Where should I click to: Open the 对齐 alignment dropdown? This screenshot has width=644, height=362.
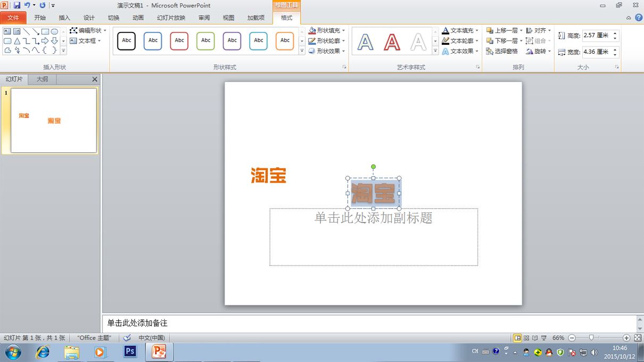[x=539, y=31]
